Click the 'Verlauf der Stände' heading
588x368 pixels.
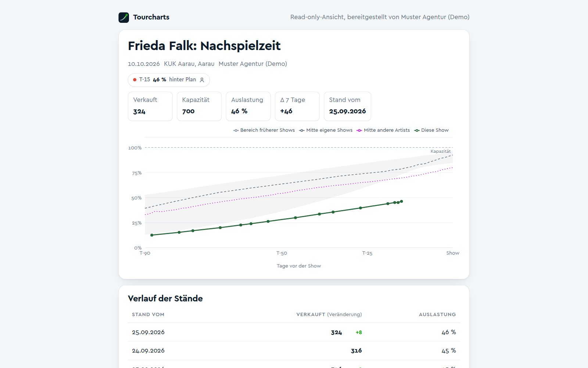point(165,298)
